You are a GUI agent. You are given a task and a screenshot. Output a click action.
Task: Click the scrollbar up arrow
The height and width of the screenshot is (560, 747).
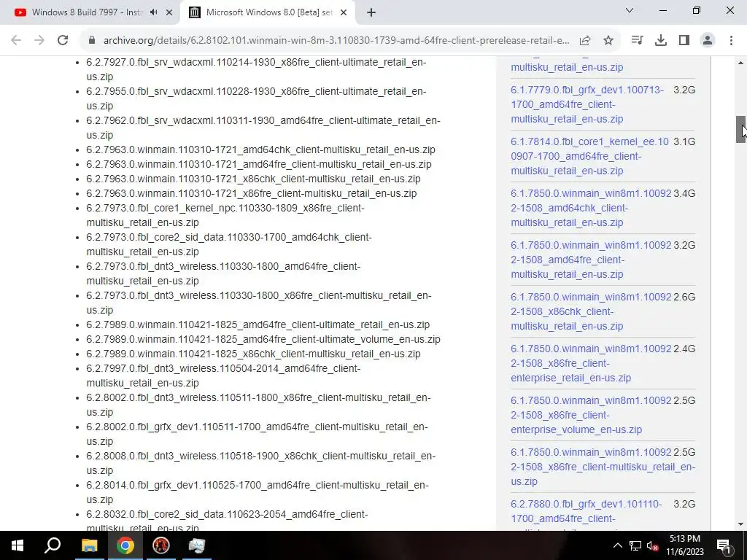741,63
